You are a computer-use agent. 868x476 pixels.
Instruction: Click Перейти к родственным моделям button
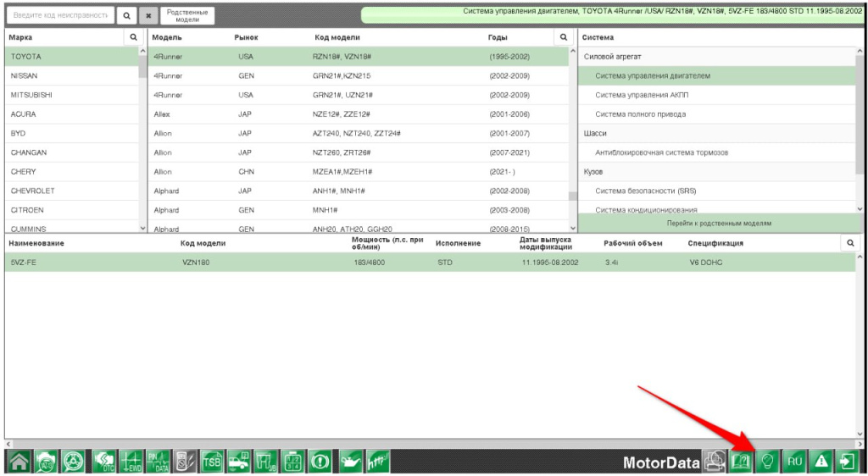718,223
